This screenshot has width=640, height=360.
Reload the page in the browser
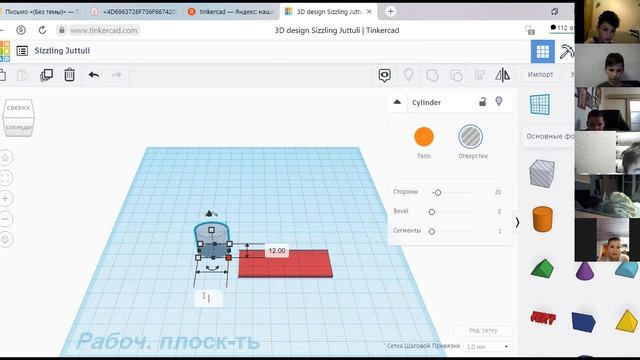pos(42,30)
